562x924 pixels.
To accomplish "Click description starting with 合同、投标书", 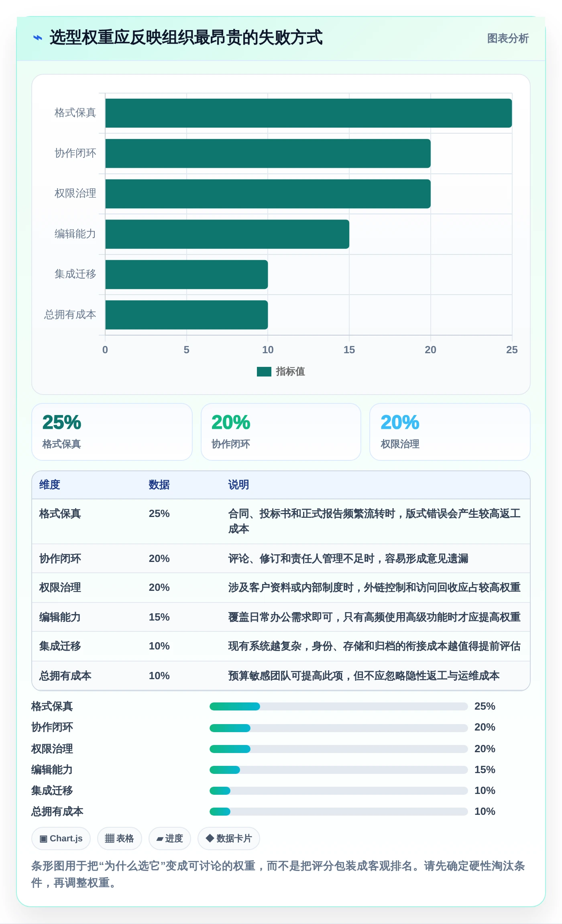I will pyautogui.click(x=374, y=521).
